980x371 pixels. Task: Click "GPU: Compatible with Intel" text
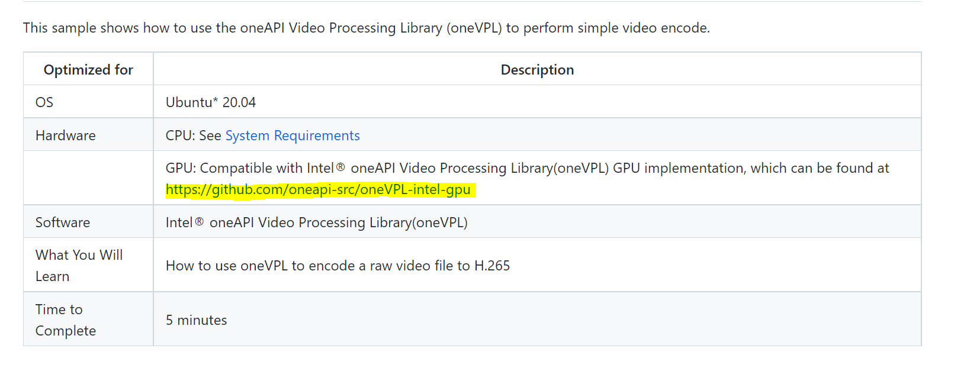[x=249, y=168]
